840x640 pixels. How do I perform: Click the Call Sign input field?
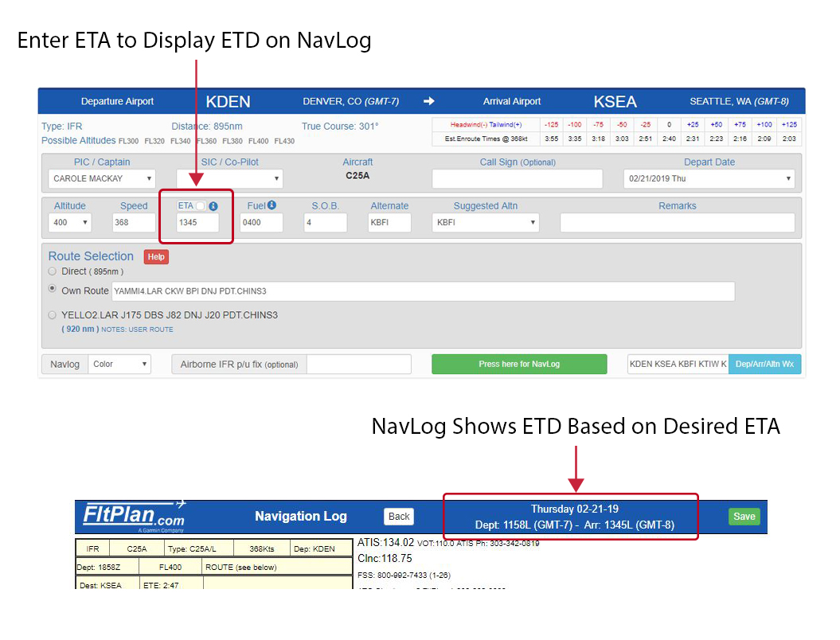pyautogui.click(x=518, y=178)
